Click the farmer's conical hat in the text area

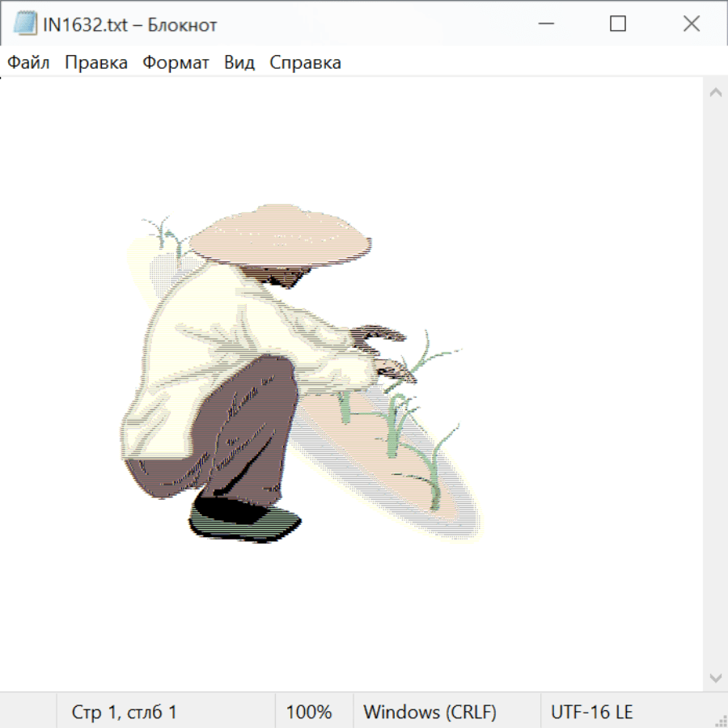pos(279,235)
